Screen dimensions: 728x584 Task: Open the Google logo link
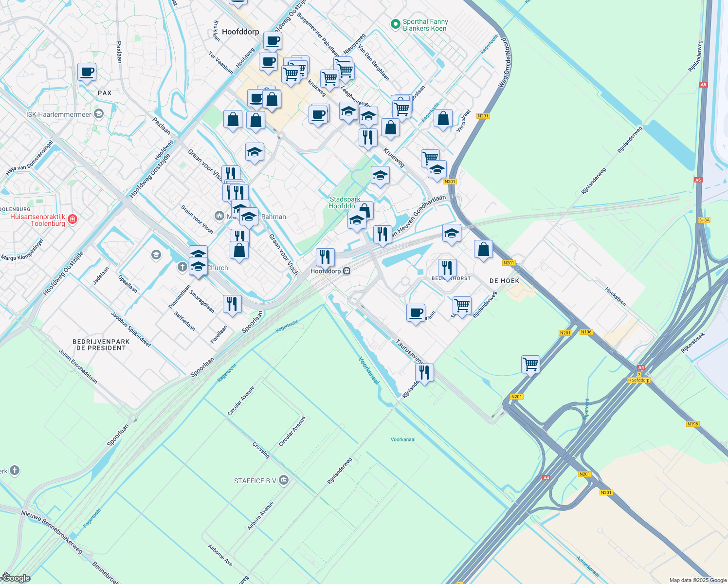pos(16,578)
